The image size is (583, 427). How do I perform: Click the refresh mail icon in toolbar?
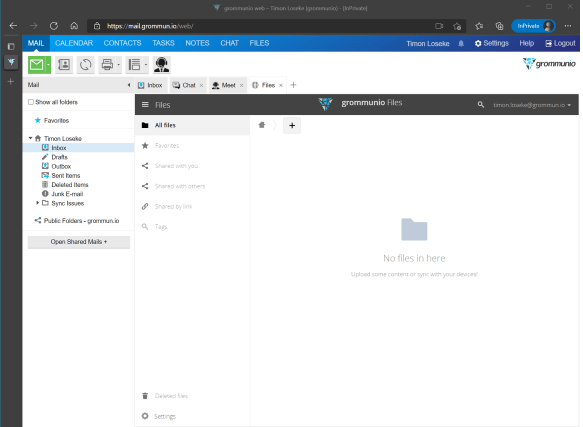click(x=86, y=65)
